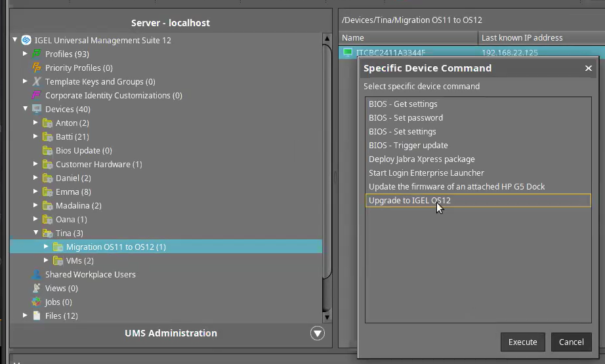Viewport: 605px width, 364px height.
Task: Click the Daniel folder icon
Action: click(x=47, y=178)
